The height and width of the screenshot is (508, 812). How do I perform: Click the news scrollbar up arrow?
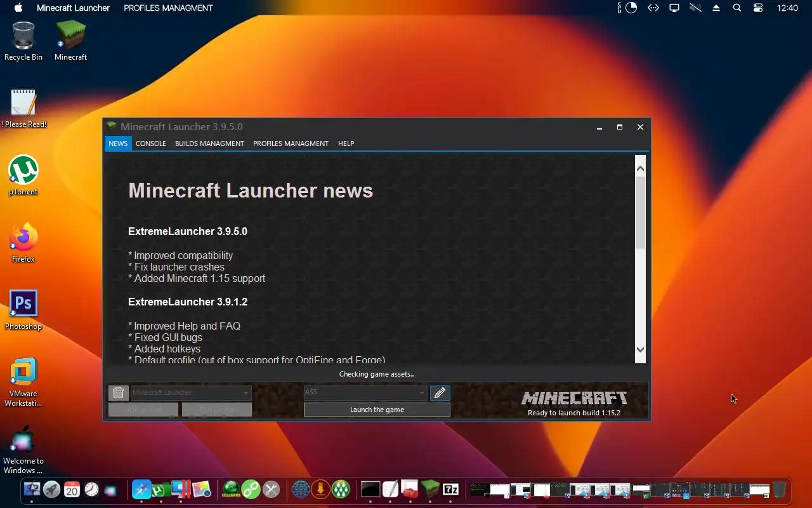point(640,169)
